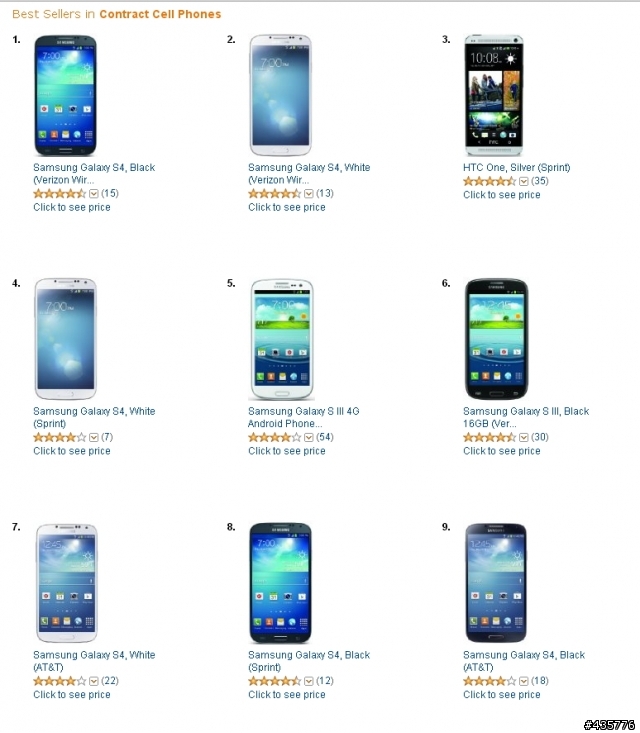This screenshot has height=733, width=640.
Task: Open rating arrow beside the 30 reviews count
Action: pos(524,438)
